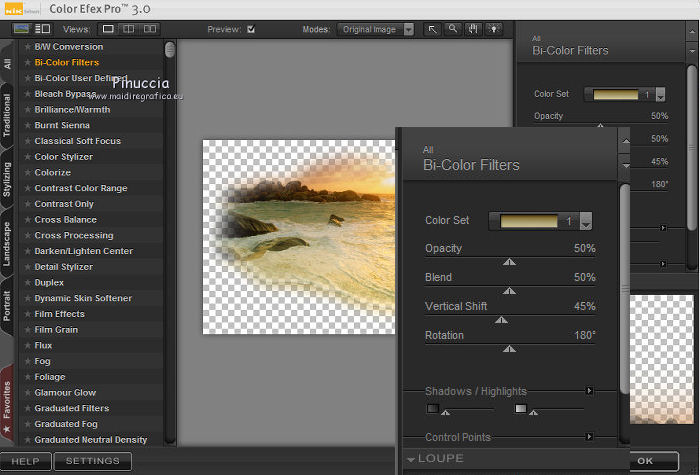The width and height of the screenshot is (700, 475).
Task: Expand the Control Points section
Action: tap(589, 436)
